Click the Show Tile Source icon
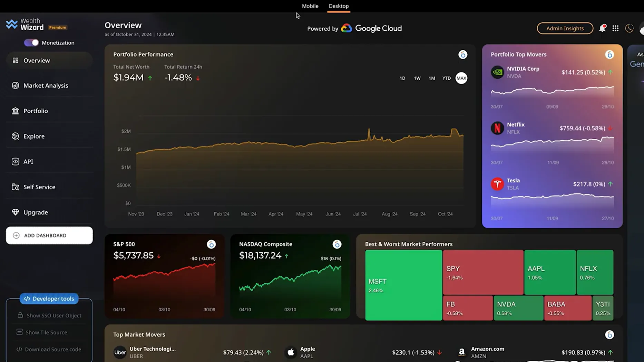 (x=19, y=332)
